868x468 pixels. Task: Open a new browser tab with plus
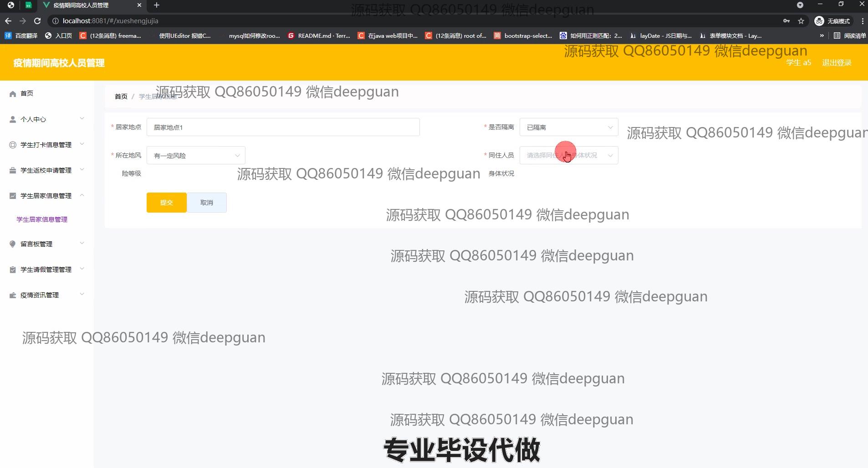click(x=157, y=5)
